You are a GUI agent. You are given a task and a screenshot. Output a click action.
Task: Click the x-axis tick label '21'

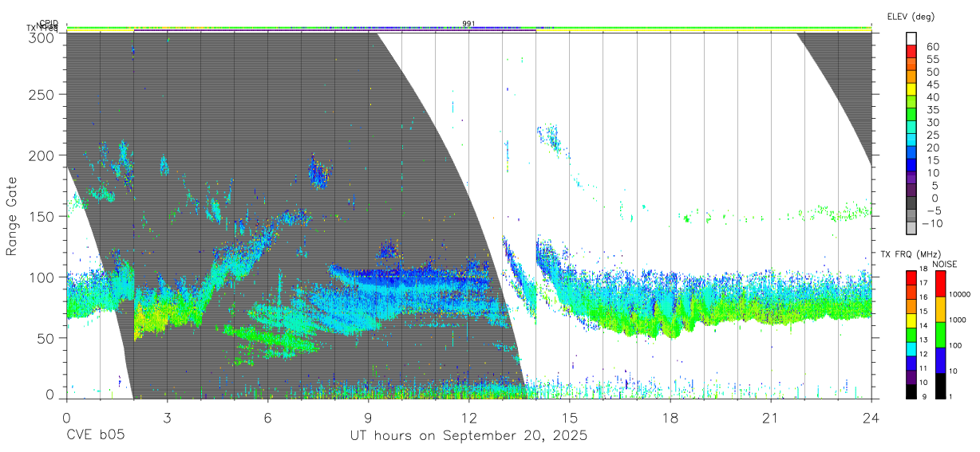[771, 418]
